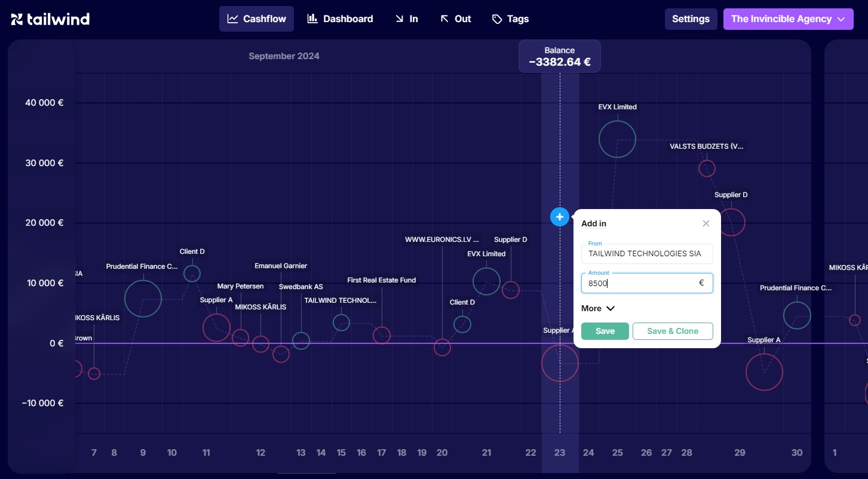Click day 30 on the timeline

click(x=797, y=453)
